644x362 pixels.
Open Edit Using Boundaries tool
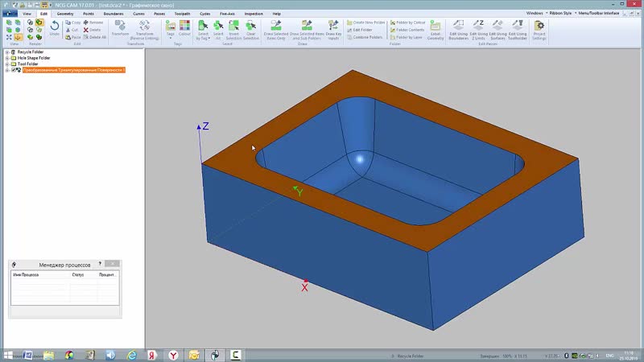[459, 29]
